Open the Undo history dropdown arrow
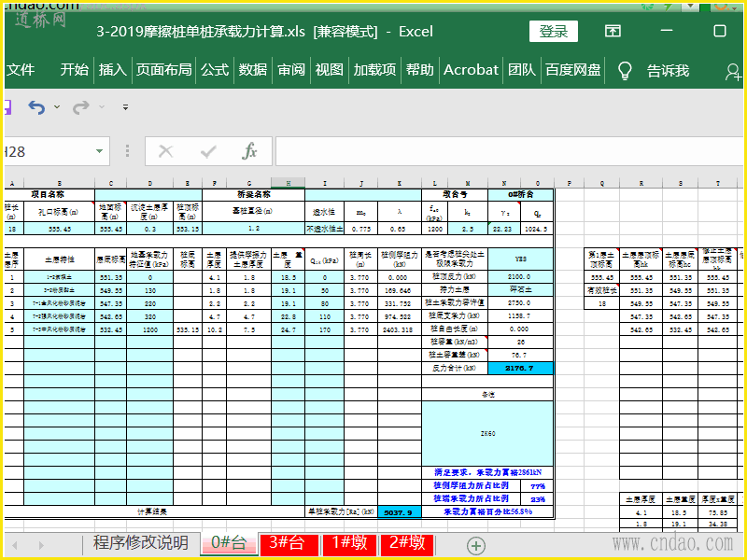The image size is (747, 560). tap(57, 107)
